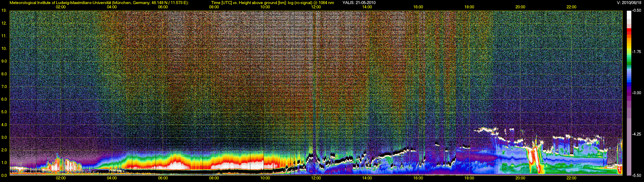Click the 18:00 label on bottom axis

click(469, 178)
